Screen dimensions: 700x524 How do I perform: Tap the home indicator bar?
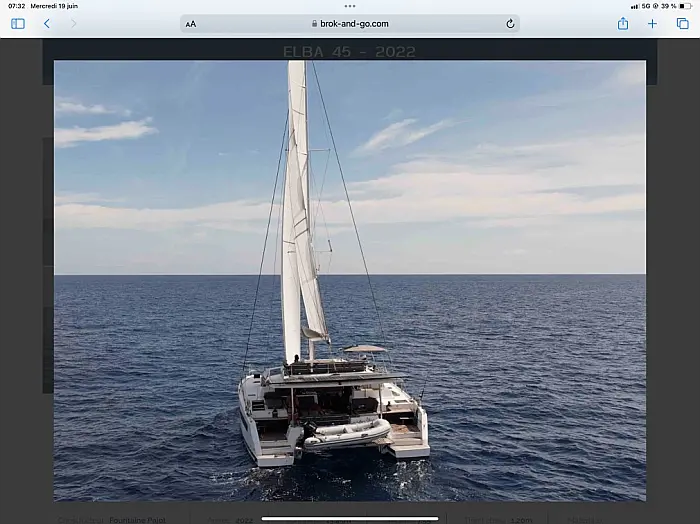pyautogui.click(x=350, y=519)
